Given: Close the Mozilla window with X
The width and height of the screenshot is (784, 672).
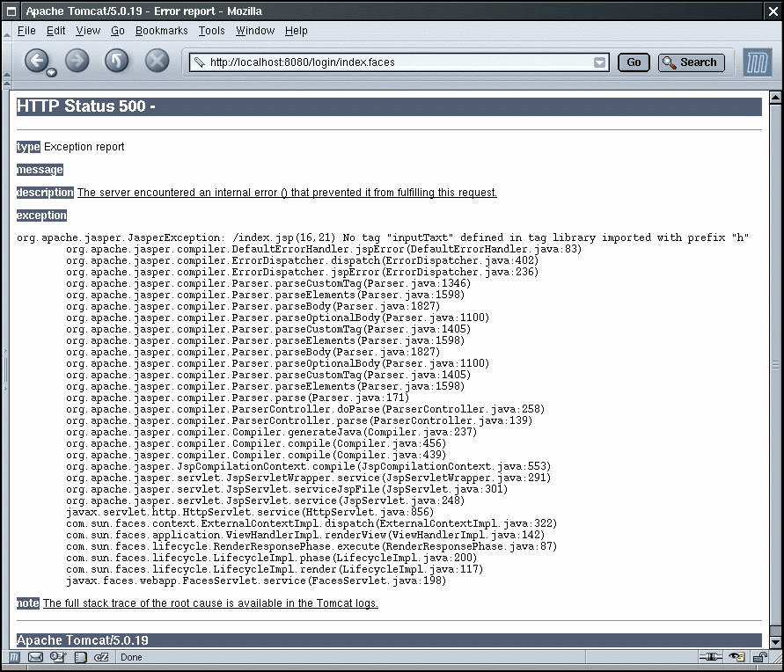Looking at the screenshot, I should [x=773, y=11].
